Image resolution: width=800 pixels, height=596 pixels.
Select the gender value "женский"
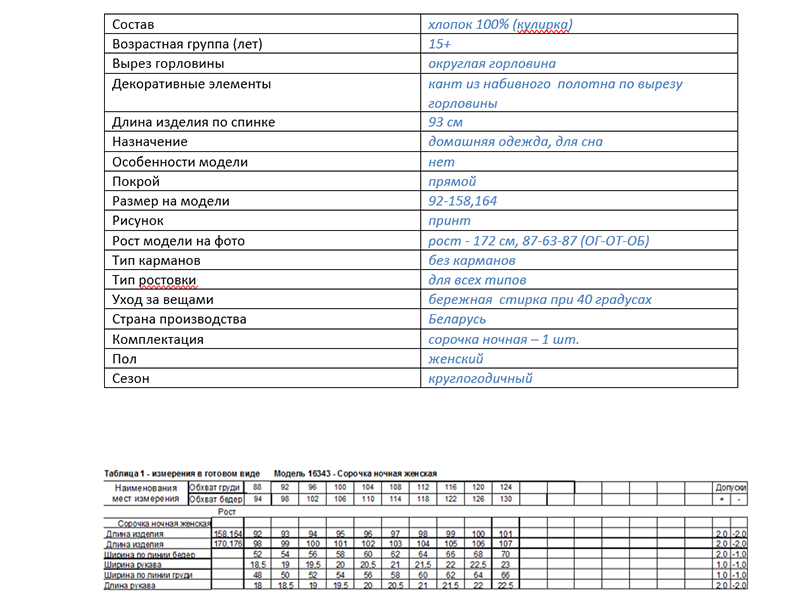tap(456, 359)
